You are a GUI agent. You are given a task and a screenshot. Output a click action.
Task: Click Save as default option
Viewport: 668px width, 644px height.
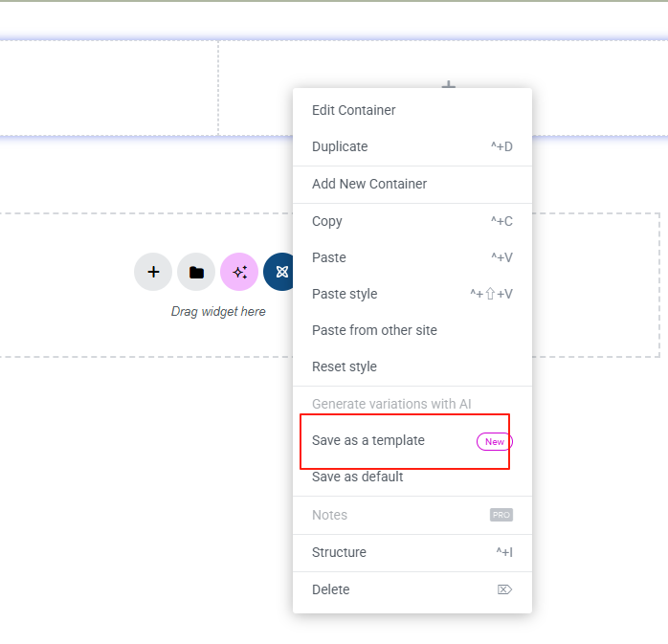tap(358, 477)
